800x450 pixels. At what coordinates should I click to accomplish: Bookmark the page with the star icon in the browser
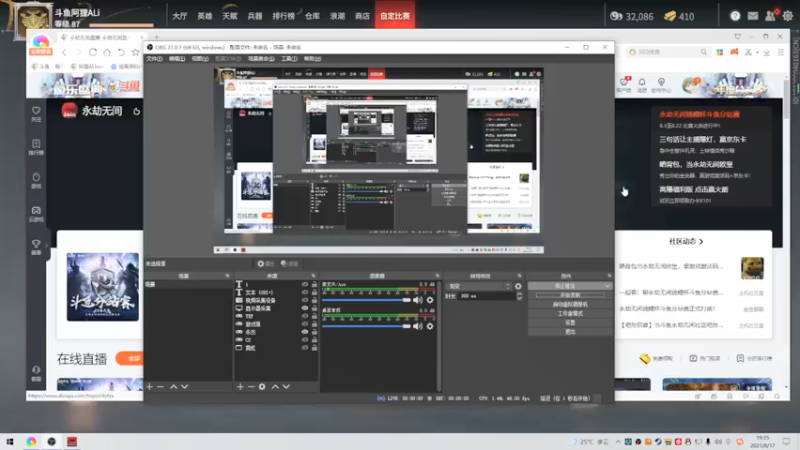135,52
